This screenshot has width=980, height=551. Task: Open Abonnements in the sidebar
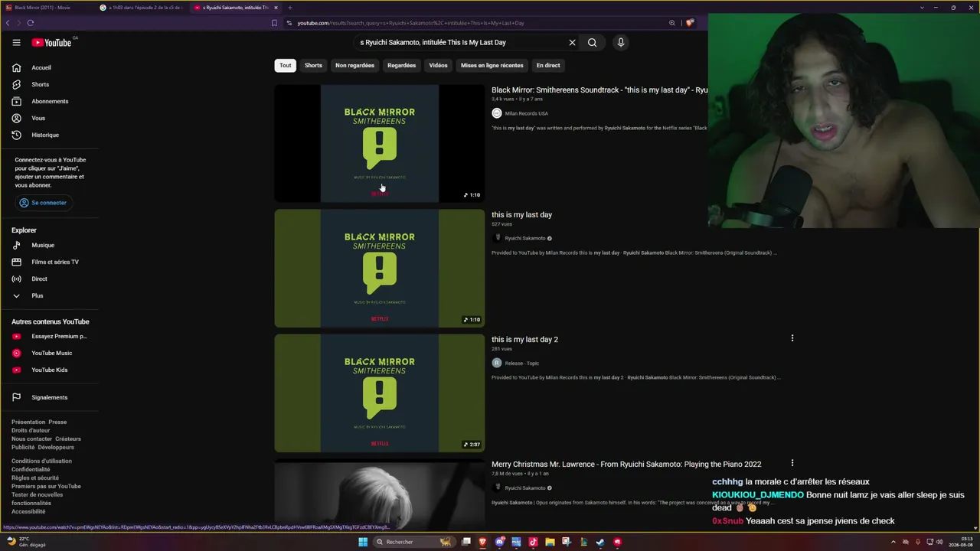click(x=49, y=101)
